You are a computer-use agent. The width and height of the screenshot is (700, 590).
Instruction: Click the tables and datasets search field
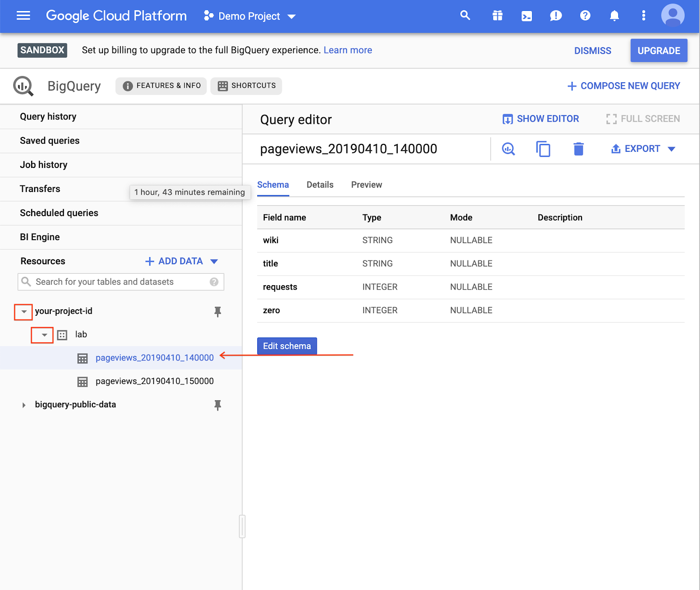[121, 282]
